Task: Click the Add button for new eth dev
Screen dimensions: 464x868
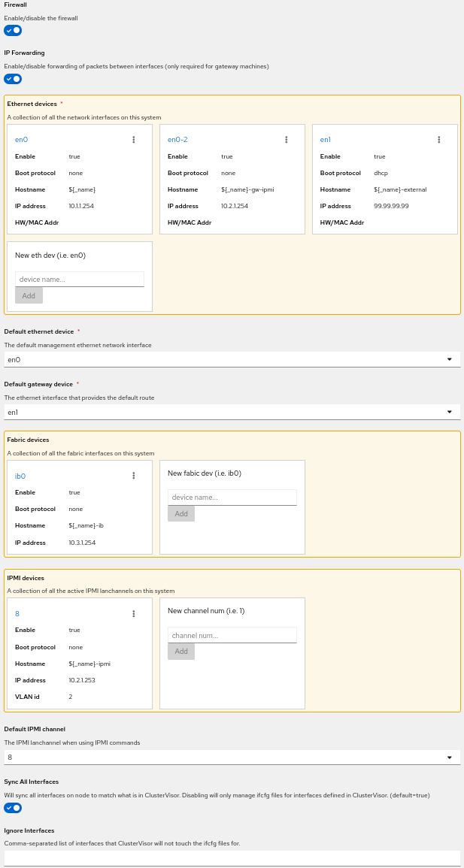Action: [29, 296]
